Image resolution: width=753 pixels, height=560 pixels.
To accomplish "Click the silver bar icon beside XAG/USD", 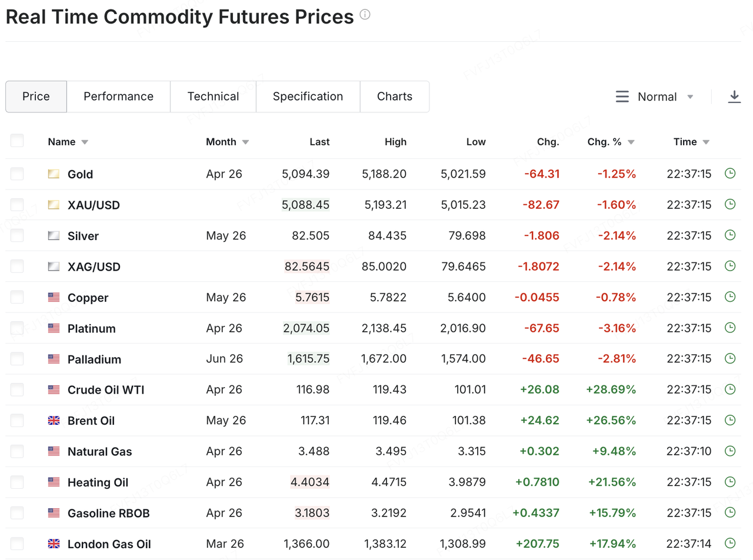I will (x=54, y=266).
